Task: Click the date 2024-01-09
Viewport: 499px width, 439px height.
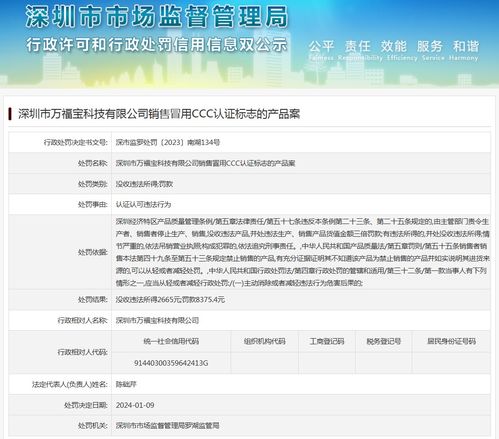Action: click(x=135, y=405)
